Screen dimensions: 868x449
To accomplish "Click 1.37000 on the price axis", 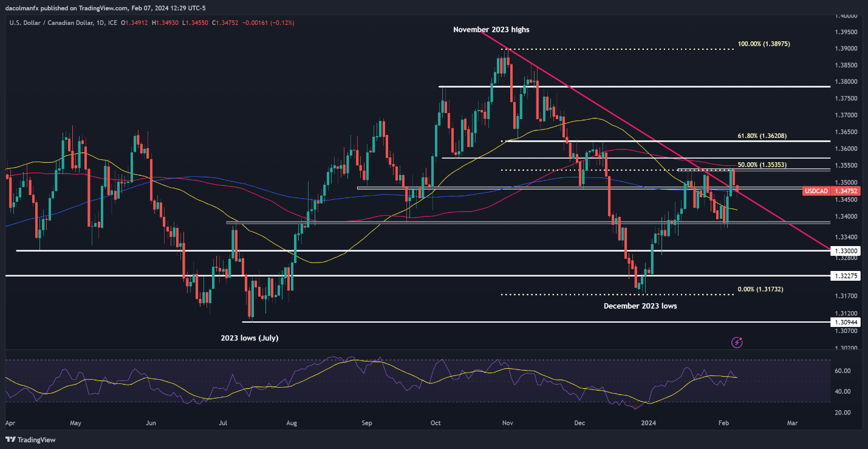I will 846,115.
